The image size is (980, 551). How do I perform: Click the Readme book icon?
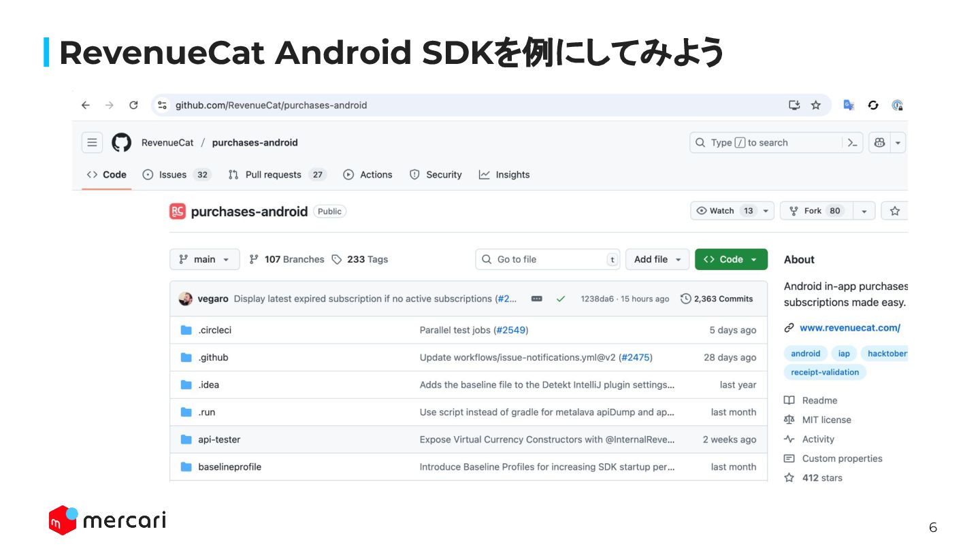pos(789,401)
